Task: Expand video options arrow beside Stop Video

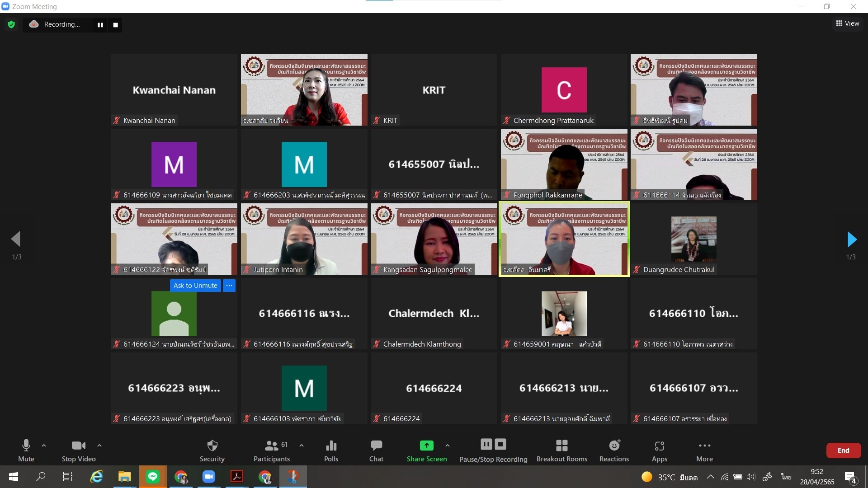Action: (99, 446)
